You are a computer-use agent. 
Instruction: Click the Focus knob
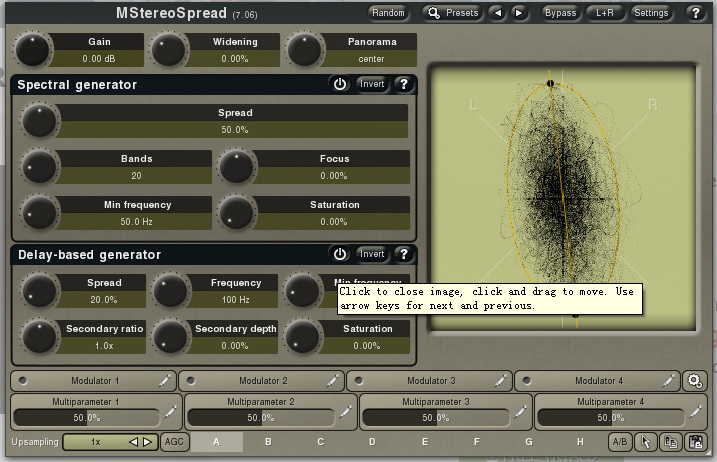pyautogui.click(x=237, y=167)
